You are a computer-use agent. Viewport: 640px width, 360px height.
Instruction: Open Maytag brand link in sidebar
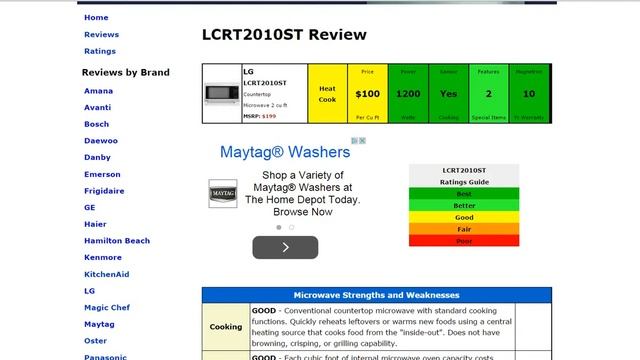point(99,324)
